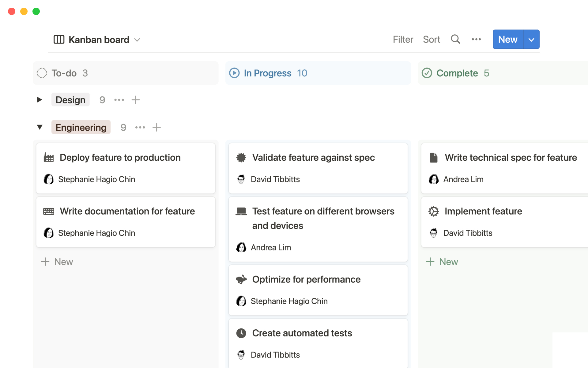
Task: Open Kanban board view switcher chevron
Action: click(x=137, y=40)
